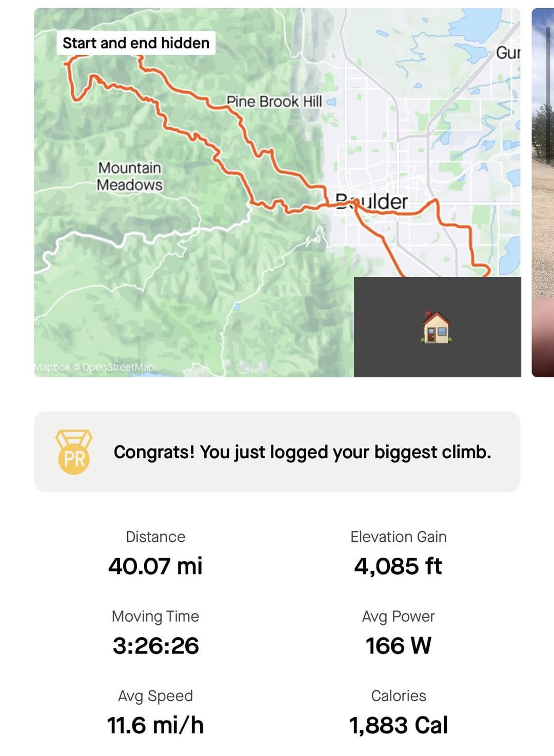Click the Mapbox attribution link

click(52, 367)
